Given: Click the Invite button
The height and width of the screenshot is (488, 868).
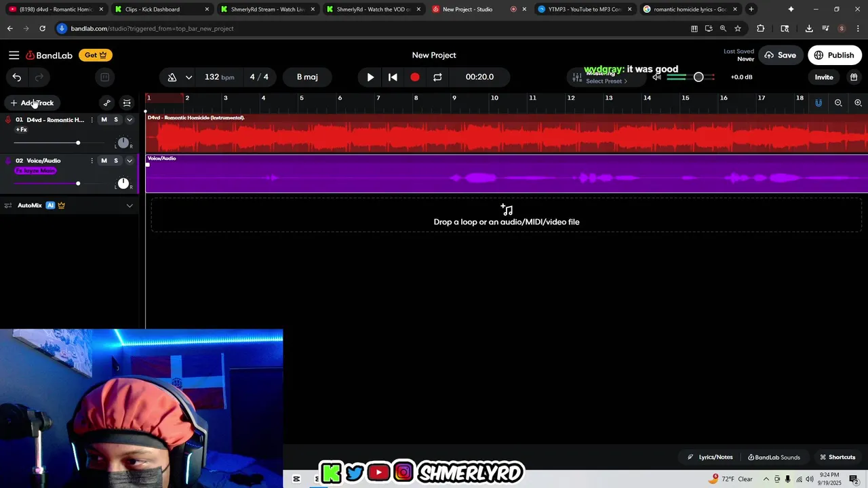Looking at the screenshot, I should [x=824, y=77].
